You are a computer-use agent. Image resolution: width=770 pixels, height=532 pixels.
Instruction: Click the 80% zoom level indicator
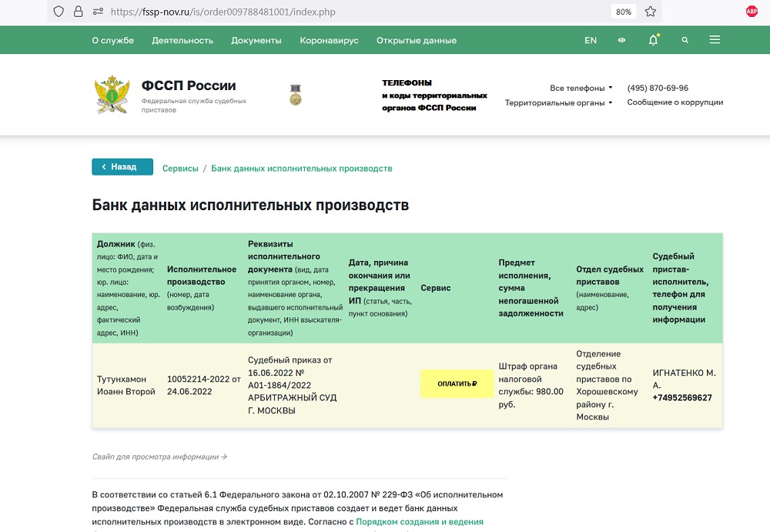[x=623, y=12]
